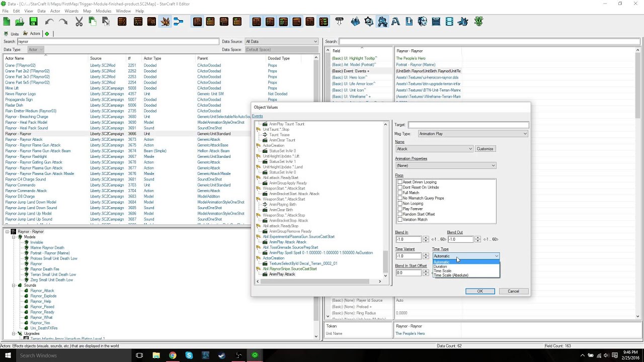Open the Terrain module mountain icon
644x362 pixels.
pos(356,22)
